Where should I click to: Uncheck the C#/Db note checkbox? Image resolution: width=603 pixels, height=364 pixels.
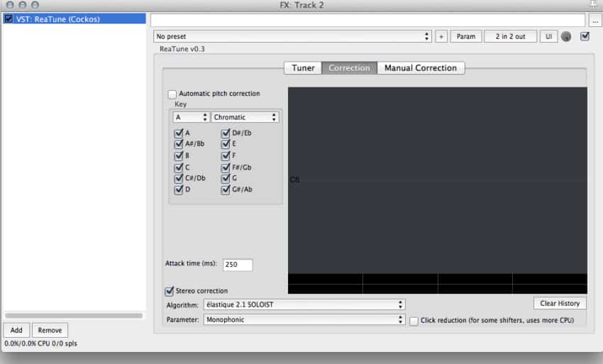tap(179, 178)
